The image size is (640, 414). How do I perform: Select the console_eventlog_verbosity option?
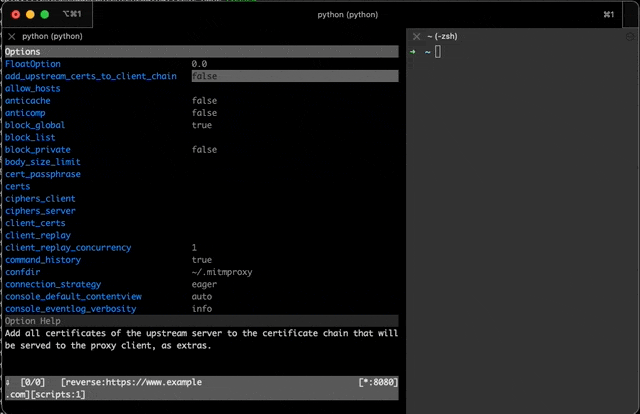[x=71, y=309]
